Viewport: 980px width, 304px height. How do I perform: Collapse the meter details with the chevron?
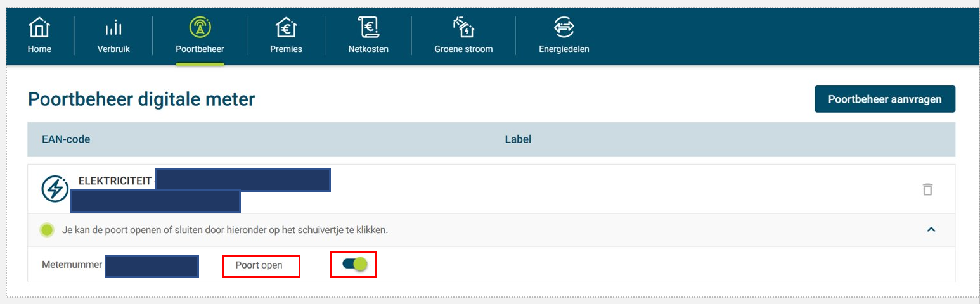tap(931, 230)
